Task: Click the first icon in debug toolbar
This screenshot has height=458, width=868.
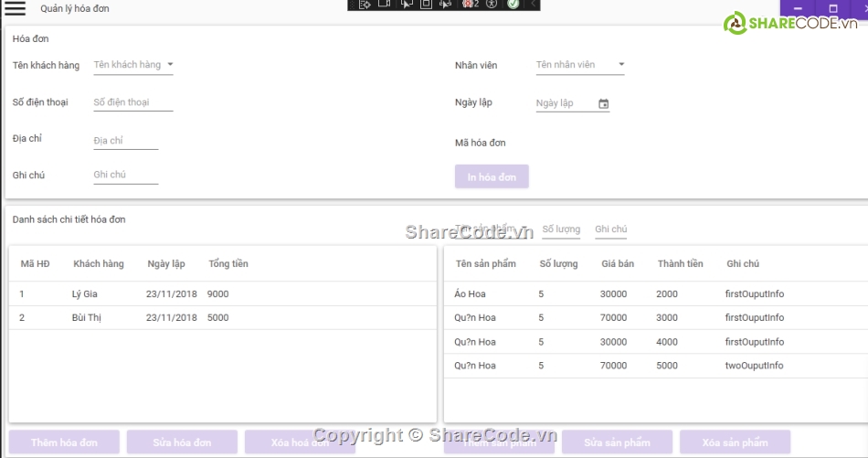Action: click(364, 5)
